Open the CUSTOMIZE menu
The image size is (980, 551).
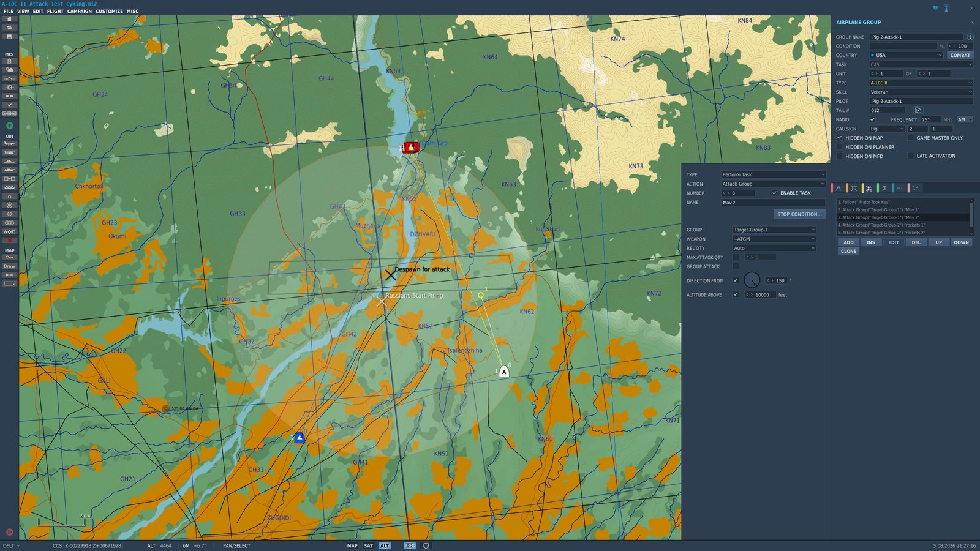pos(109,11)
